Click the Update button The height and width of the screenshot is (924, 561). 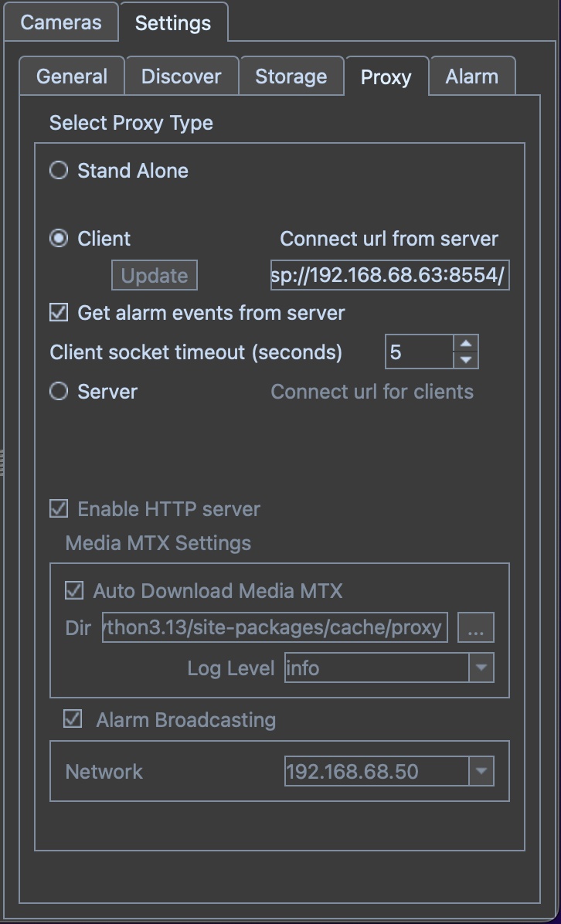pyautogui.click(x=155, y=276)
